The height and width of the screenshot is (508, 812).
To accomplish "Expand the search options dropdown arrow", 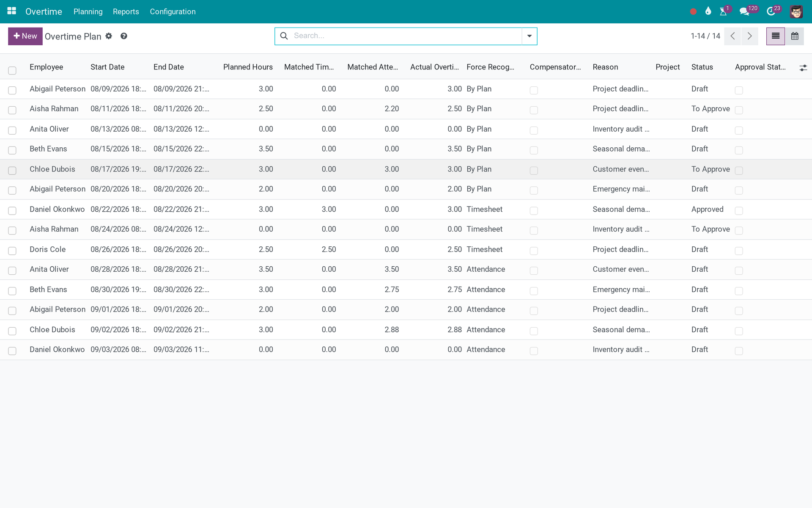I will (529, 36).
